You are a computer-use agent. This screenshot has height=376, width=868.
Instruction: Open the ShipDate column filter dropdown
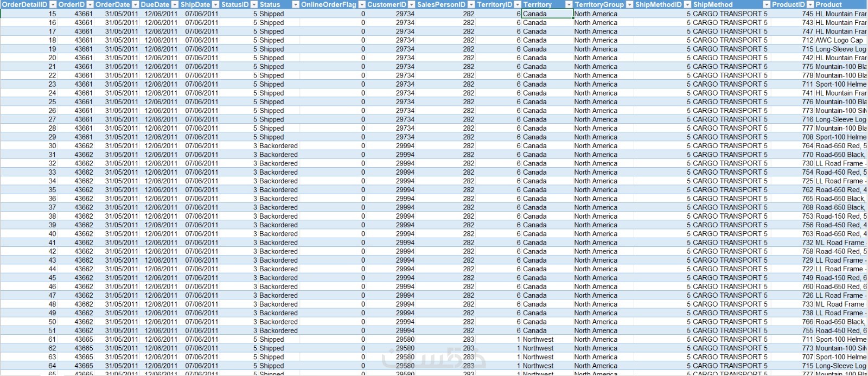(215, 4)
